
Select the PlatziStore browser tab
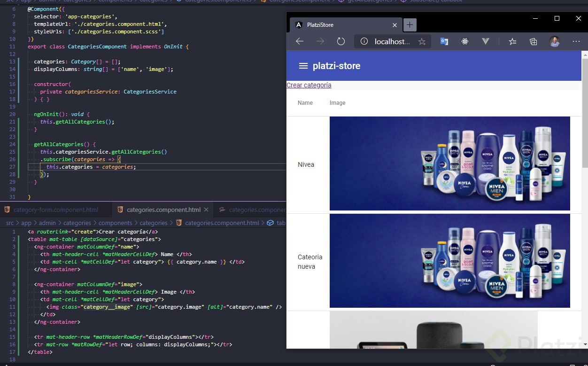click(x=345, y=25)
